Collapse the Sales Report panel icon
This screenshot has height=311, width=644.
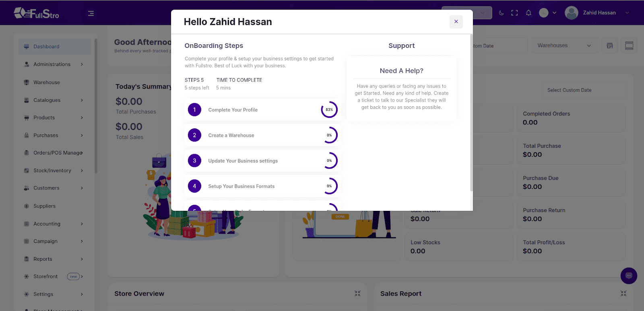(x=623, y=294)
